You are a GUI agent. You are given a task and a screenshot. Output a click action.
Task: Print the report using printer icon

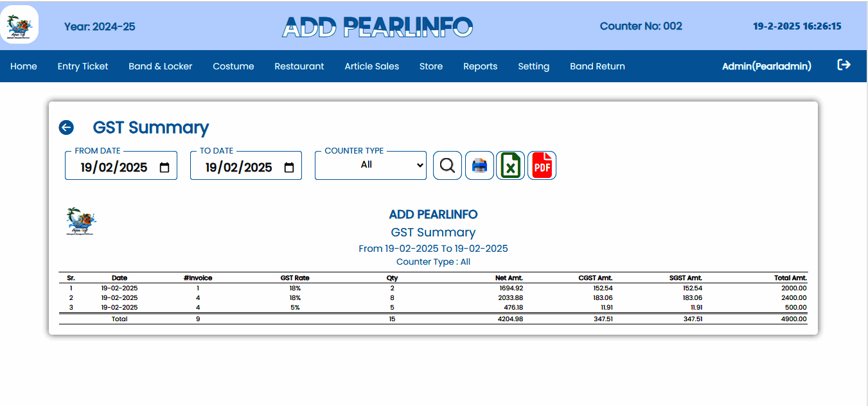pos(479,166)
